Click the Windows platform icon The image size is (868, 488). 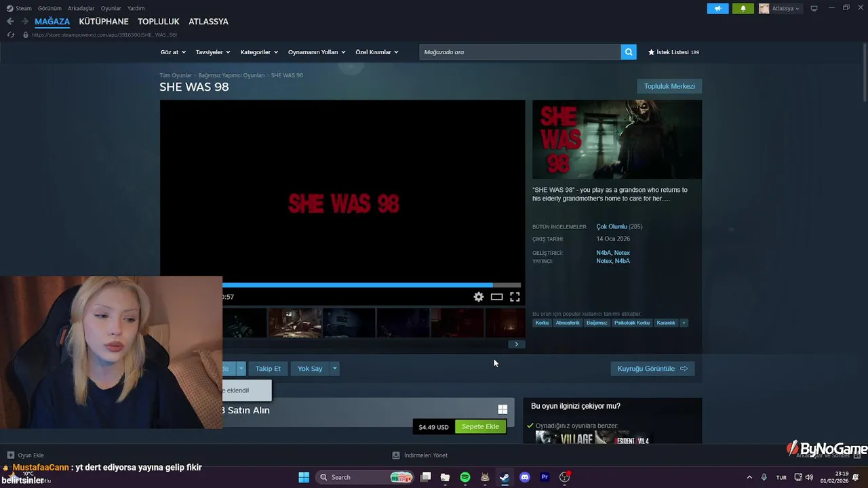click(502, 409)
